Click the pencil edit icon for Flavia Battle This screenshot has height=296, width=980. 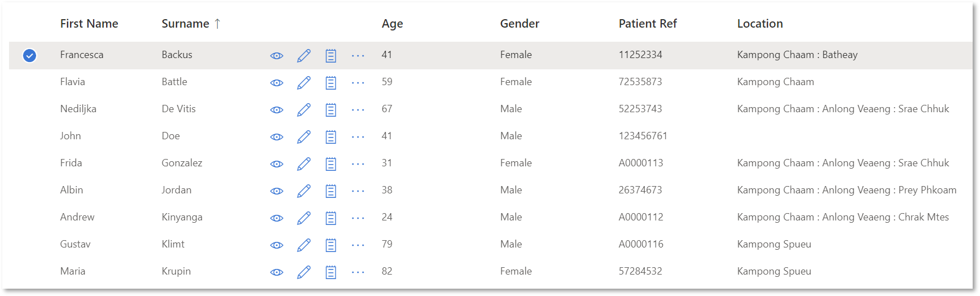(304, 82)
